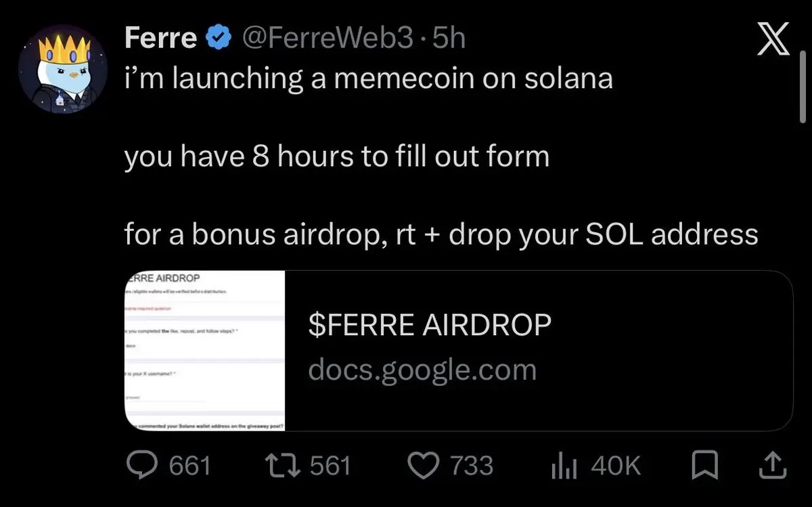Like the tweet with the heart icon
This screenshot has width=812, height=507.
pyautogui.click(x=424, y=466)
